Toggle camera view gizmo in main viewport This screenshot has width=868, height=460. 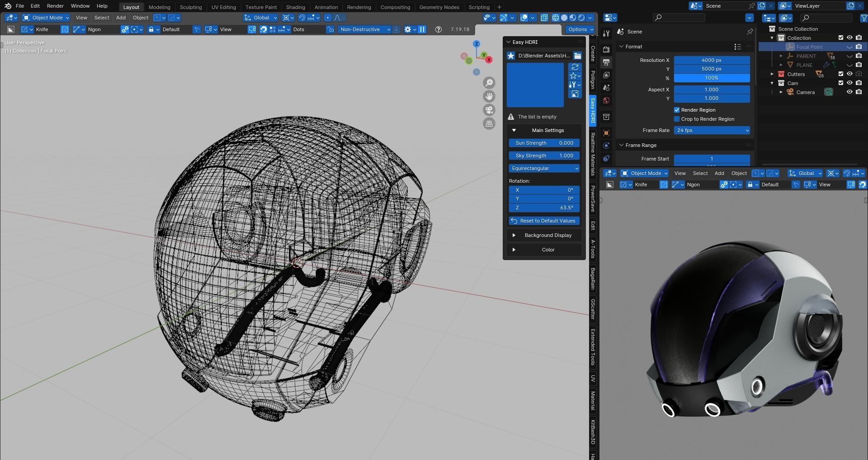[489, 110]
